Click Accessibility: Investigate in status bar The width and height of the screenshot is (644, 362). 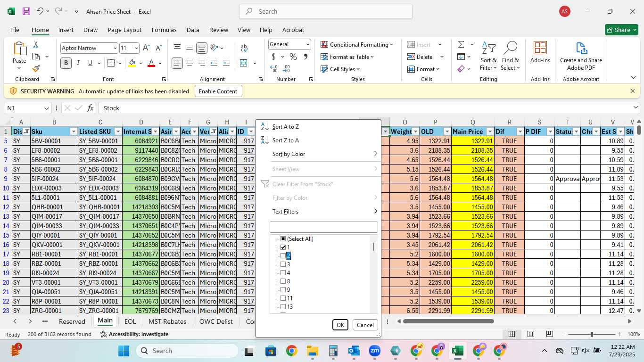[134, 334]
